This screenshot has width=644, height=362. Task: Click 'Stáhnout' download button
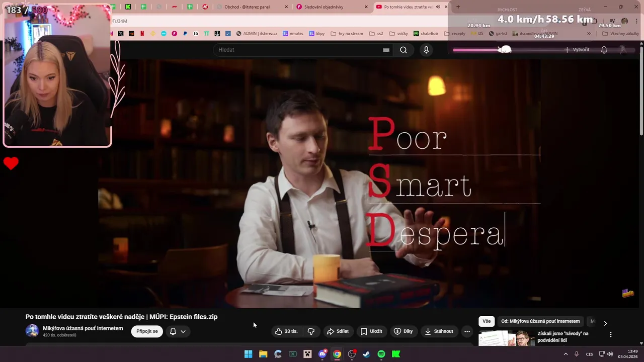point(439,331)
